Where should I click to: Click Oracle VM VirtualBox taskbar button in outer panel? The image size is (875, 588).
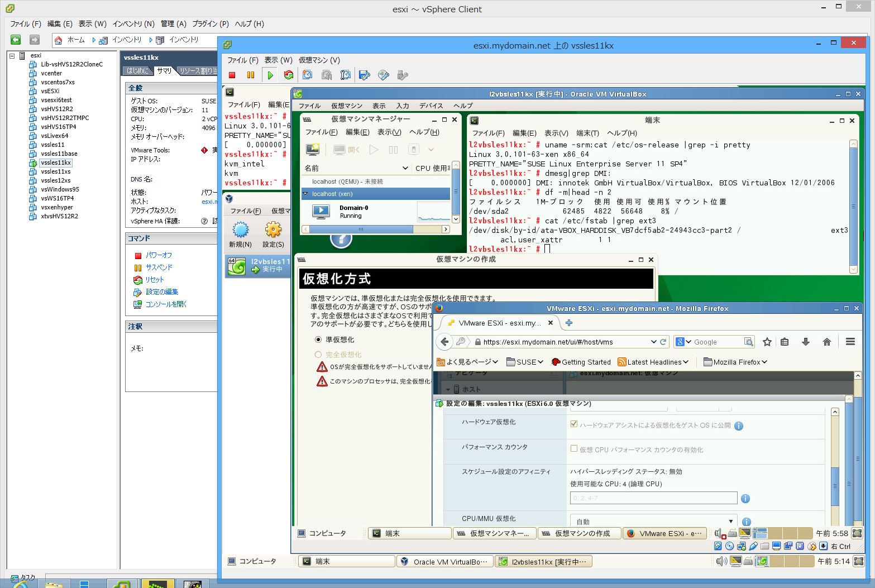[x=444, y=562]
